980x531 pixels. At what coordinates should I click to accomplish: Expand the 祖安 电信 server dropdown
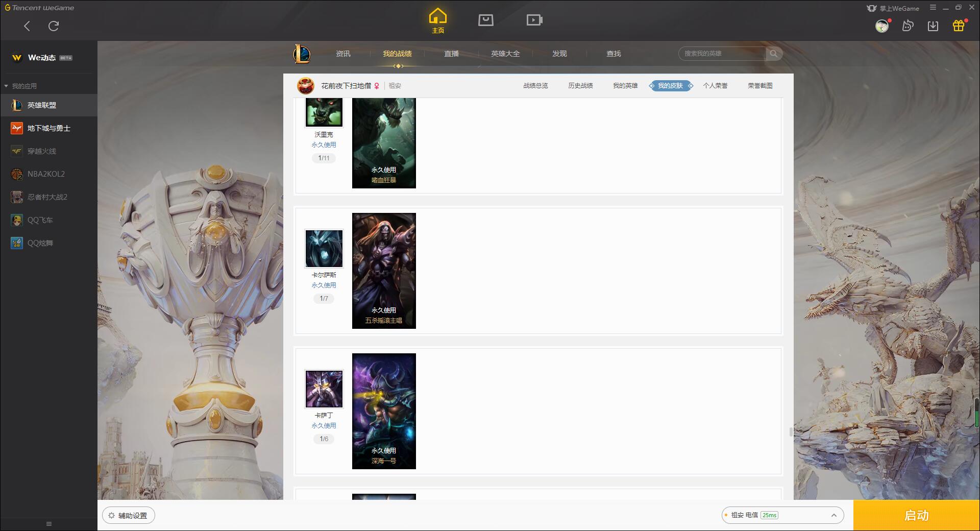(782, 515)
